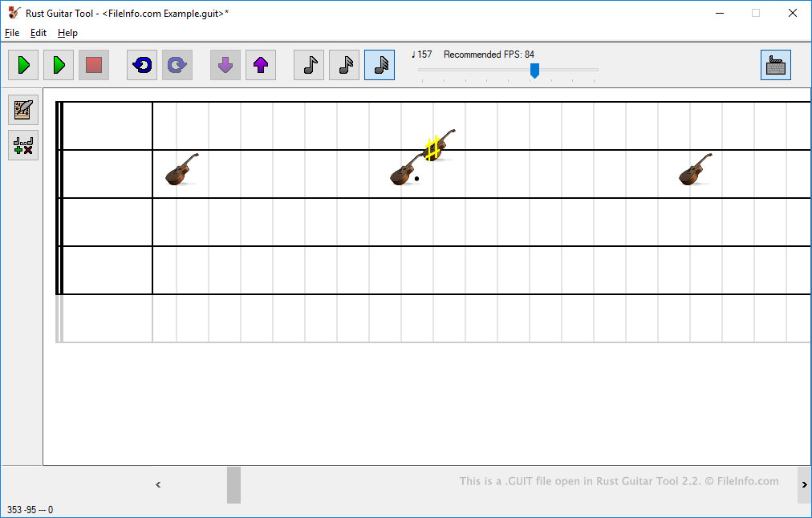
Task: Select the guitar note nearest the staff's opening bar
Action: click(x=182, y=169)
